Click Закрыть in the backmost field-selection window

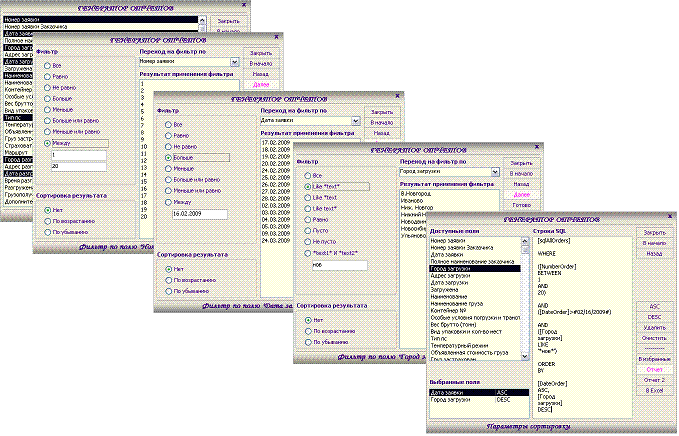coord(229,21)
